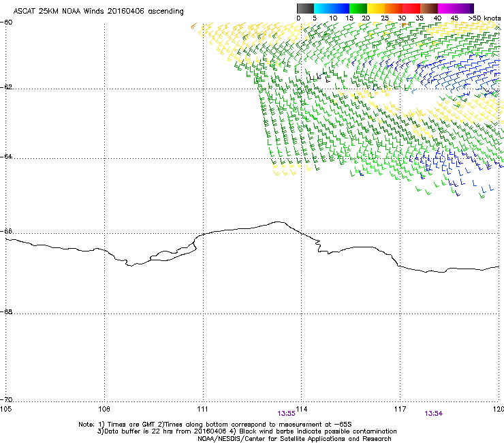Click the purple '13:55' pass time label

pyautogui.click(x=286, y=414)
